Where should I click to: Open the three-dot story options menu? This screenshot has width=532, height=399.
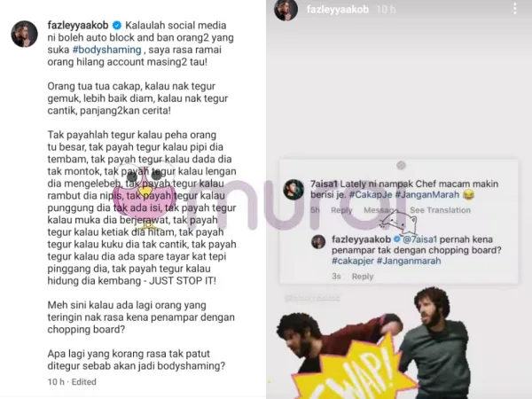pos(514,9)
